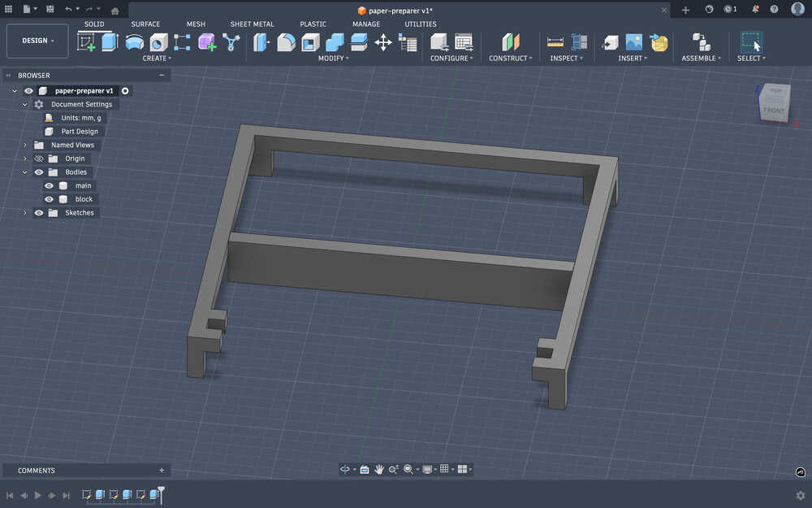Activate the Move/Copy tool
The width and height of the screenshot is (812, 508).
point(383,42)
